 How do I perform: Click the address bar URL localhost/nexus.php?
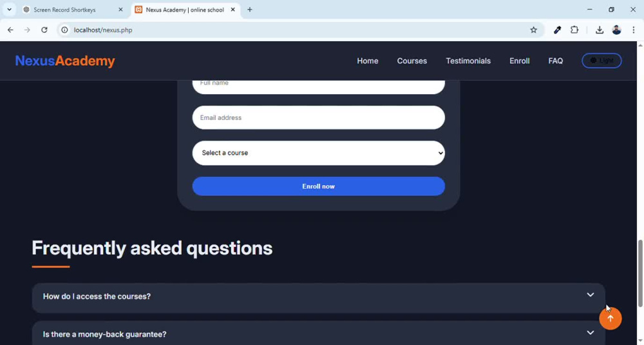(103, 30)
